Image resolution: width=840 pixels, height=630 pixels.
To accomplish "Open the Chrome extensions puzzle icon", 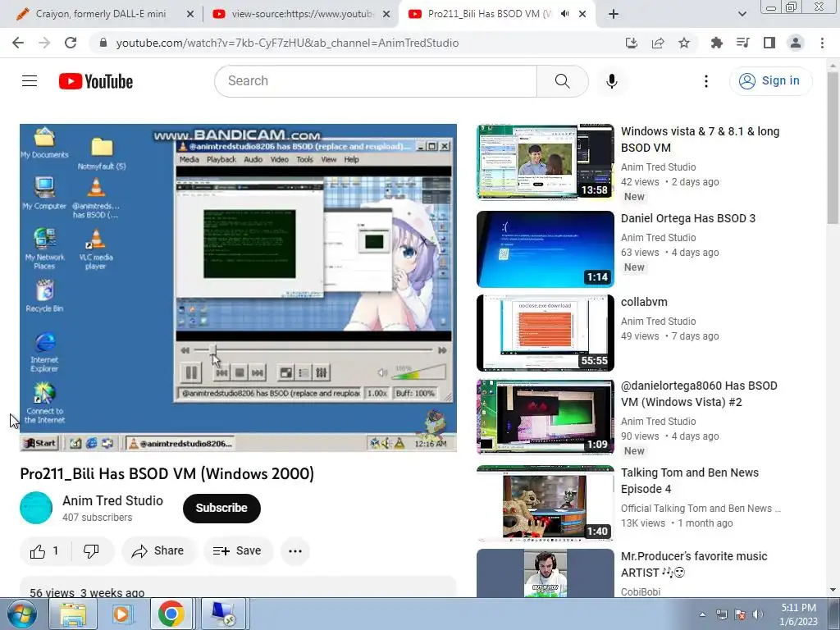I will point(716,43).
